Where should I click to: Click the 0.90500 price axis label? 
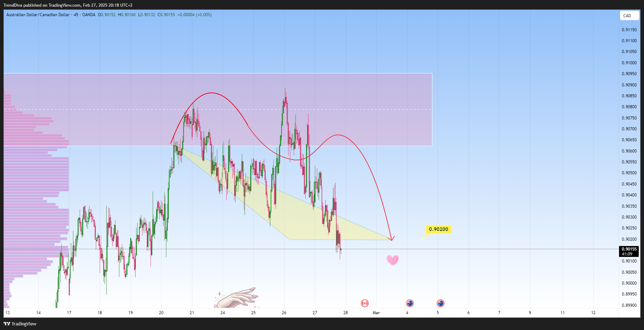tap(629, 173)
